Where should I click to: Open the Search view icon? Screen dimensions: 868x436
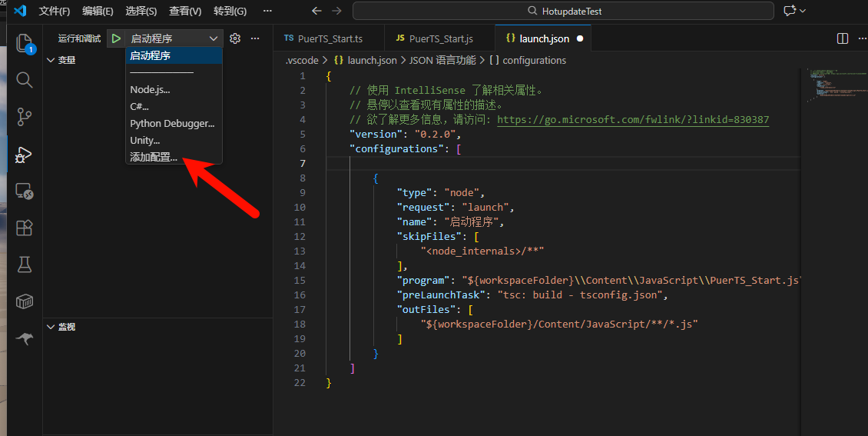[x=25, y=80]
